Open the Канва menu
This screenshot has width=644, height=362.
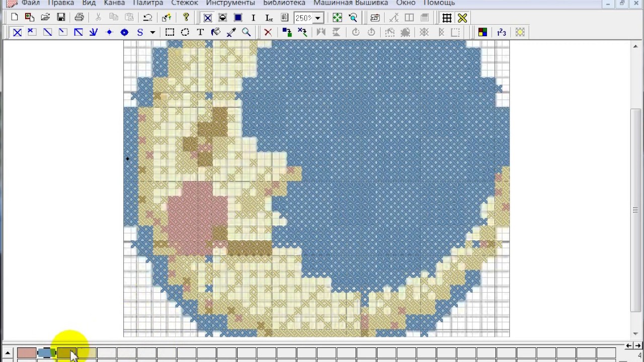(114, 3)
